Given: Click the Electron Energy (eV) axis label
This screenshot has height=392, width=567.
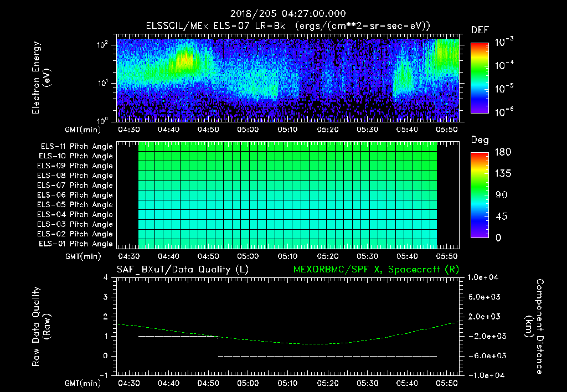Looking at the screenshot, I should (x=41, y=78).
